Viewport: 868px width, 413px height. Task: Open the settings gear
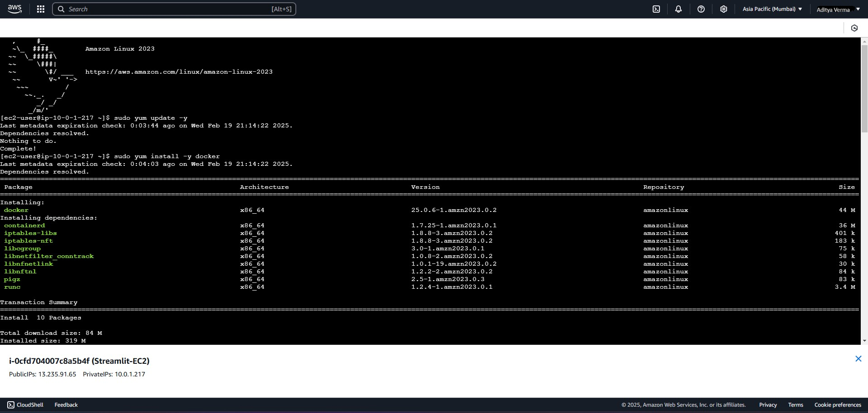724,9
